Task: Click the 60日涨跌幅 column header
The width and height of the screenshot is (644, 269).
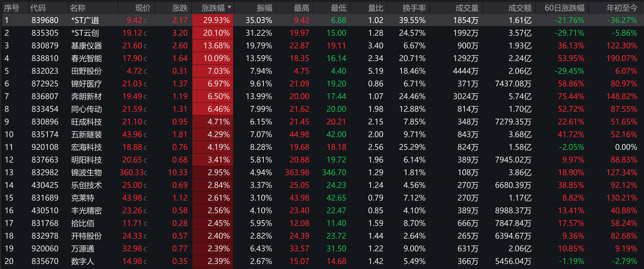Action: click(x=564, y=8)
